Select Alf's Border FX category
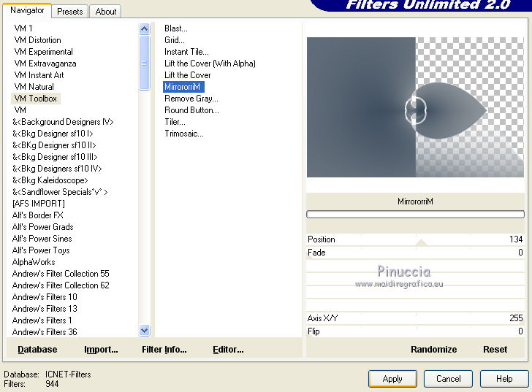Image resolution: width=532 pixels, height=392 pixels. pyautogui.click(x=38, y=215)
